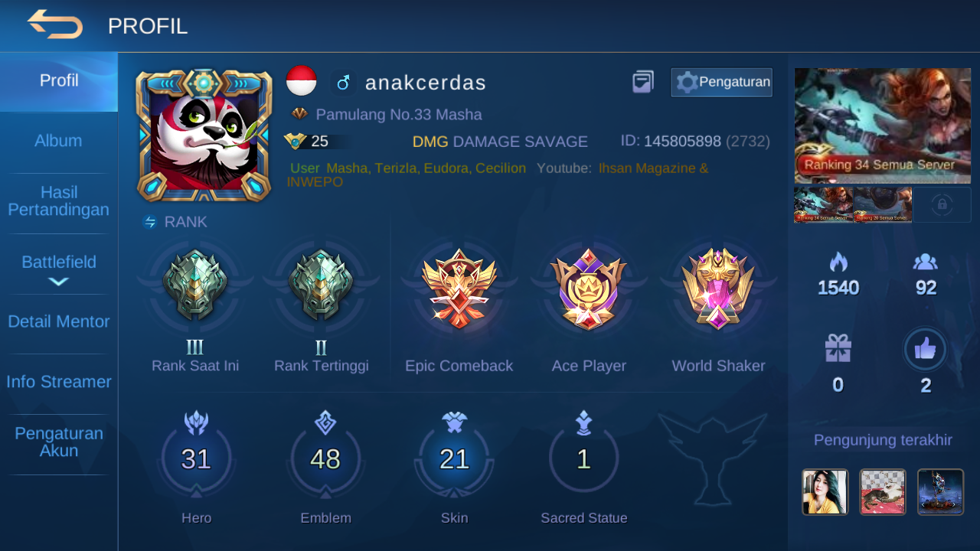Open the copy profile card icon

643,82
